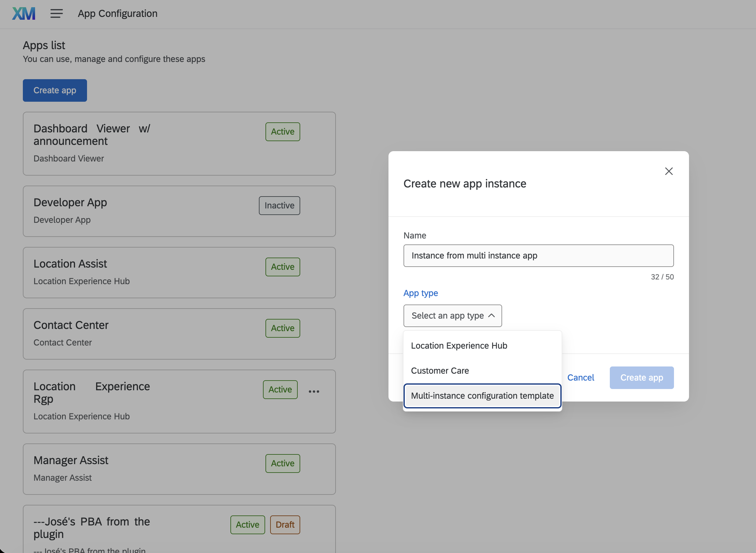
Task: Click the XM logo
Action: click(24, 14)
